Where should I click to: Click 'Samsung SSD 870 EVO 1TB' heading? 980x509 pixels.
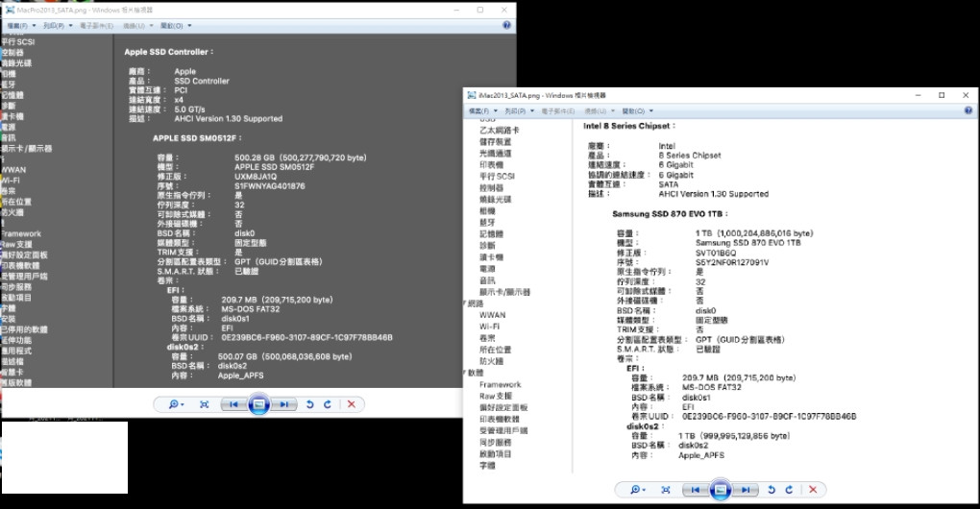[670, 213]
